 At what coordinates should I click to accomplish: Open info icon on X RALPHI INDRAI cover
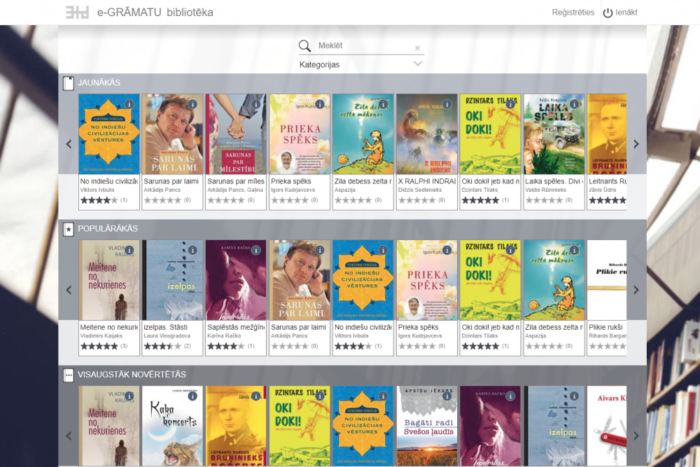tap(446, 104)
